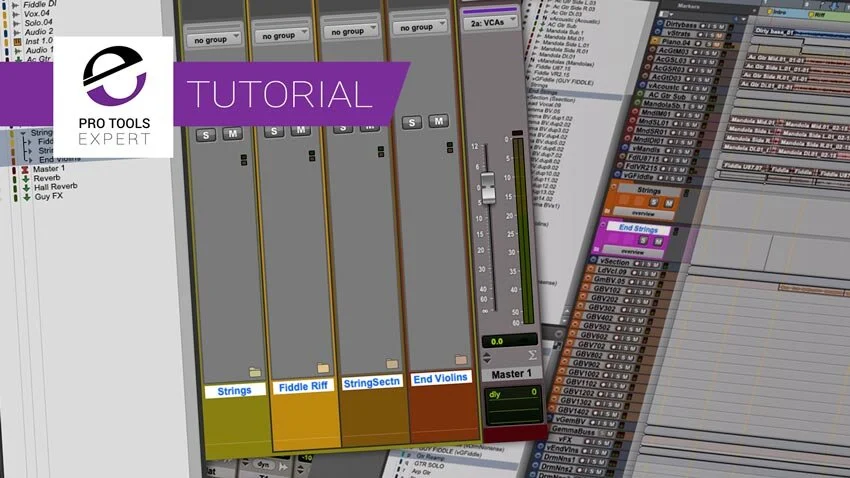Click folder icon on StringSectn strip
850x478 pixels.
click(392, 364)
